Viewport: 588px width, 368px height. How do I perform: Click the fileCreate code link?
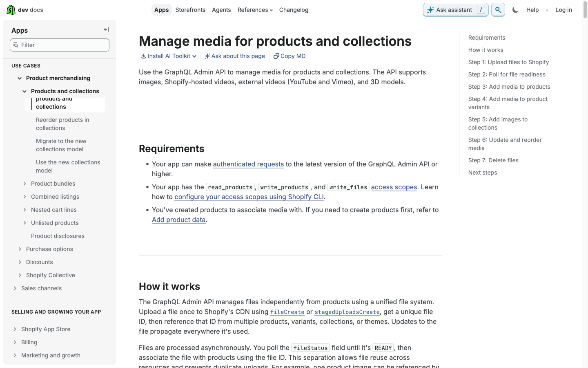click(x=287, y=312)
